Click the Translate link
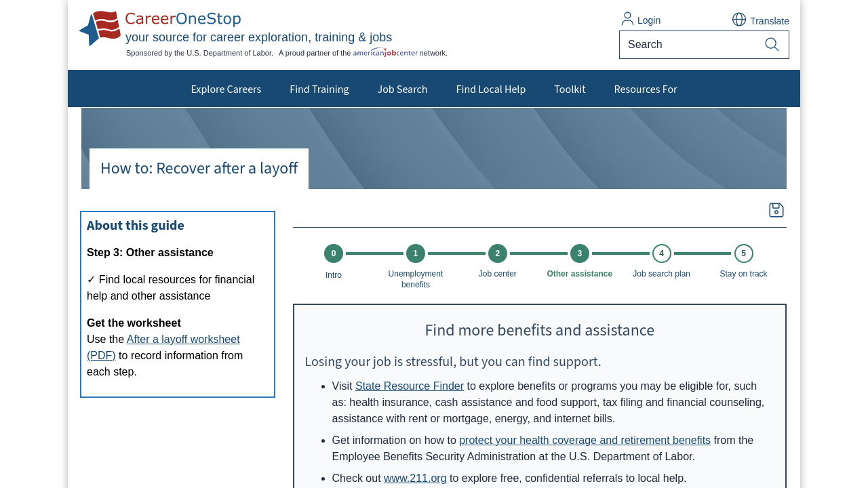The height and width of the screenshot is (488, 868). click(x=770, y=21)
